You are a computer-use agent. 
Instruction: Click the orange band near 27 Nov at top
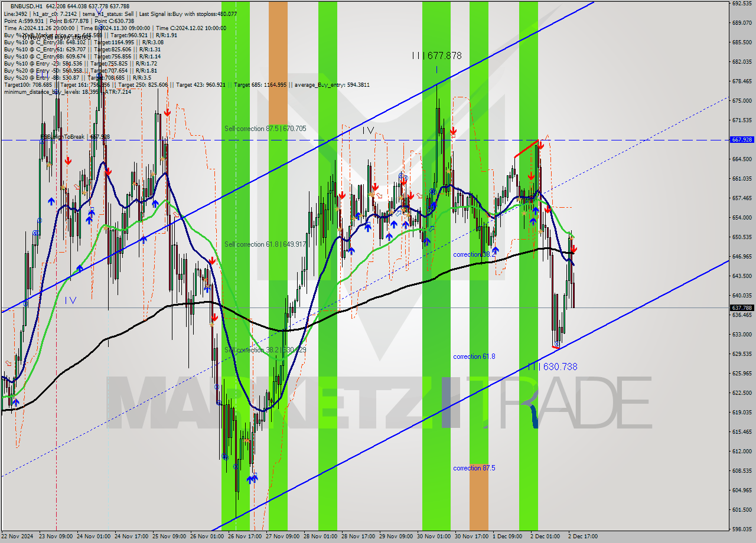278,62
